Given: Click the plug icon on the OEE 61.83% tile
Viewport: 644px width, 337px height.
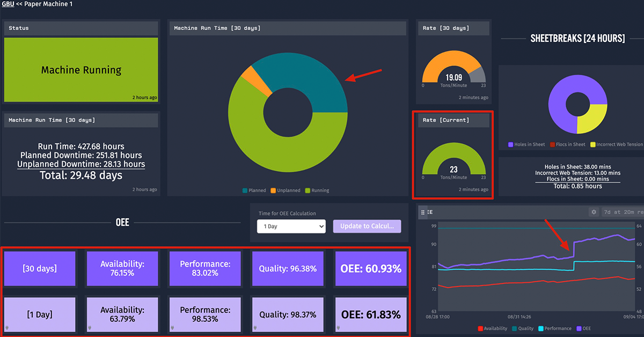Looking at the screenshot, I should coord(339,328).
